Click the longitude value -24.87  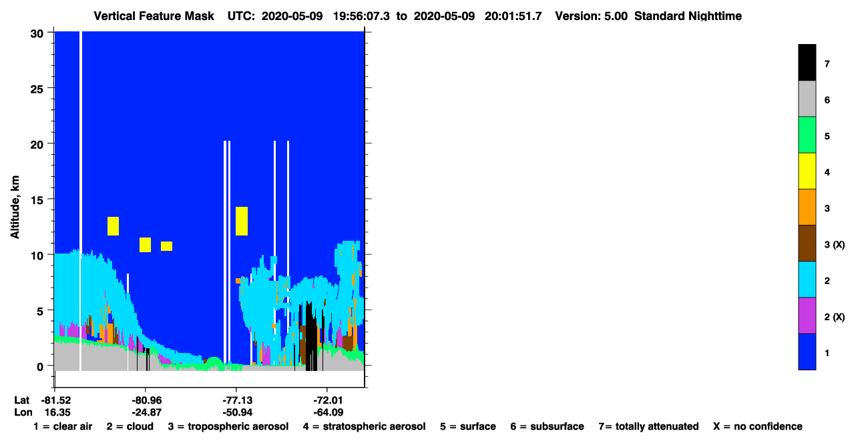[146, 412]
